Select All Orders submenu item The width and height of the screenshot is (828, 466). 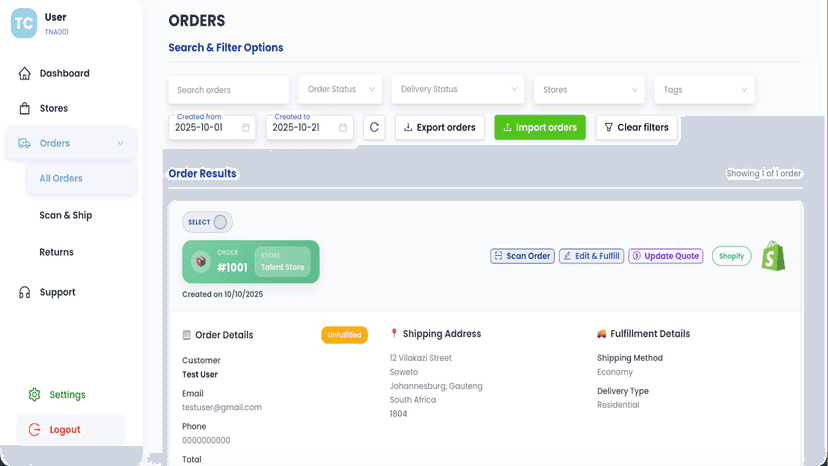(82, 179)
